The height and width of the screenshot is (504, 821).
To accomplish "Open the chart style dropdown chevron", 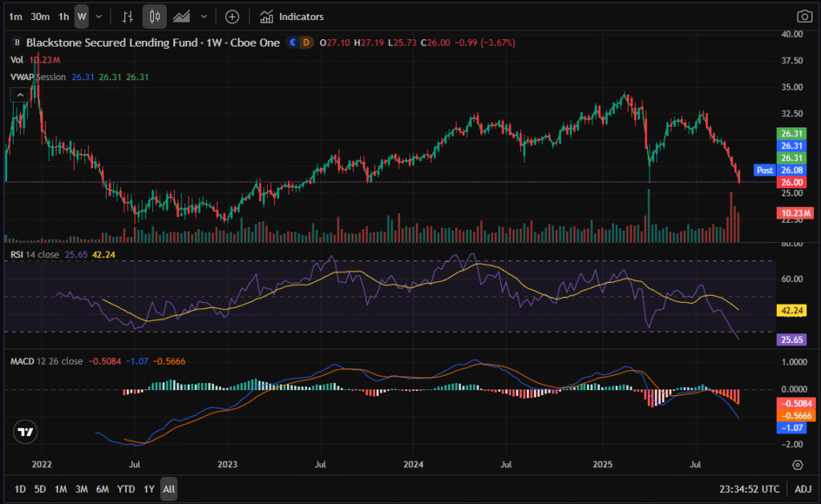I will point(204,16).
